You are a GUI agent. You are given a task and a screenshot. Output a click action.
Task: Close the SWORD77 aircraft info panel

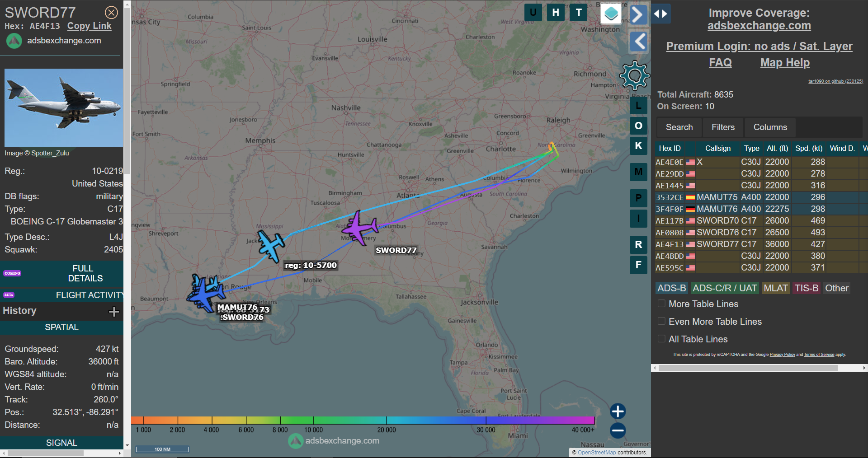click(111, 12)
